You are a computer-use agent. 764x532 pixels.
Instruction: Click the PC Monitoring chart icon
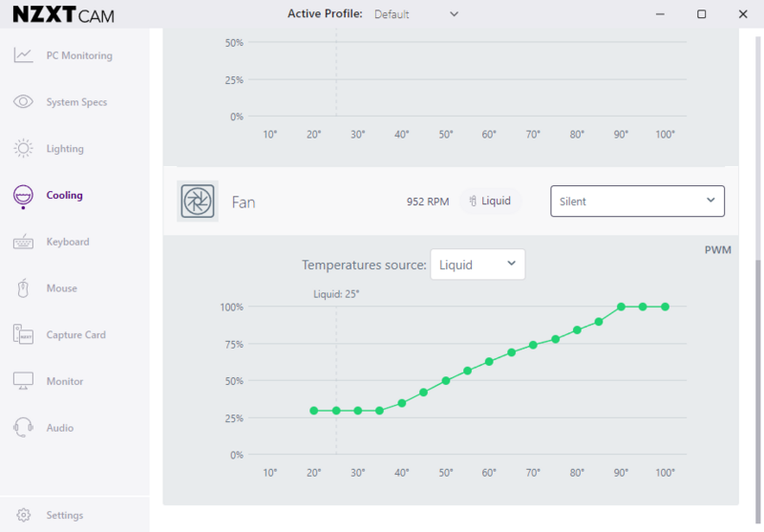coord(24,55)
